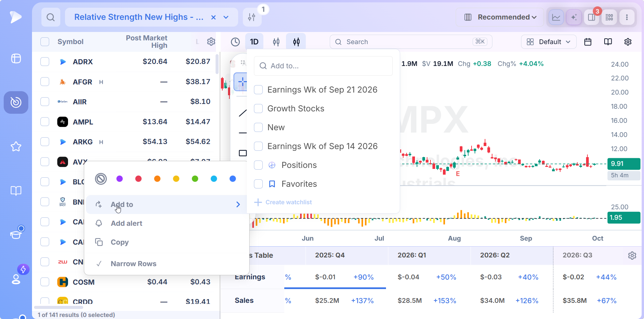
Task: Select the purple color flag
Action: pyautogui.click(x=120, y=179)
